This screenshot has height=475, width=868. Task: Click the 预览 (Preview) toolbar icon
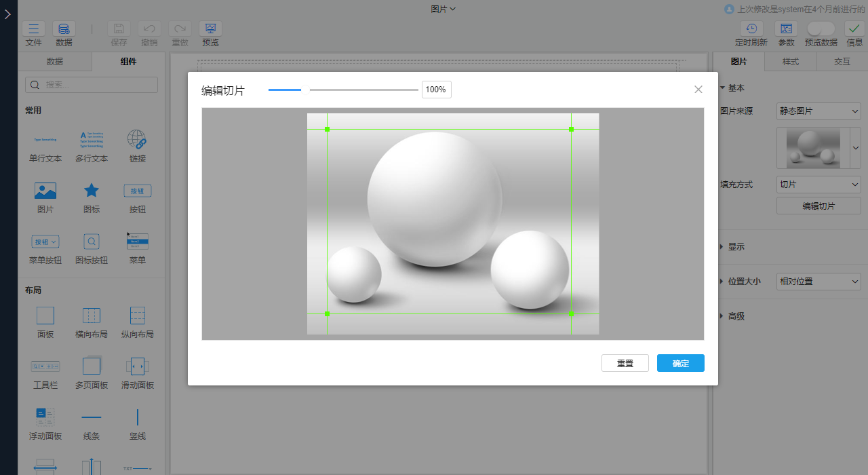point(210,29)
